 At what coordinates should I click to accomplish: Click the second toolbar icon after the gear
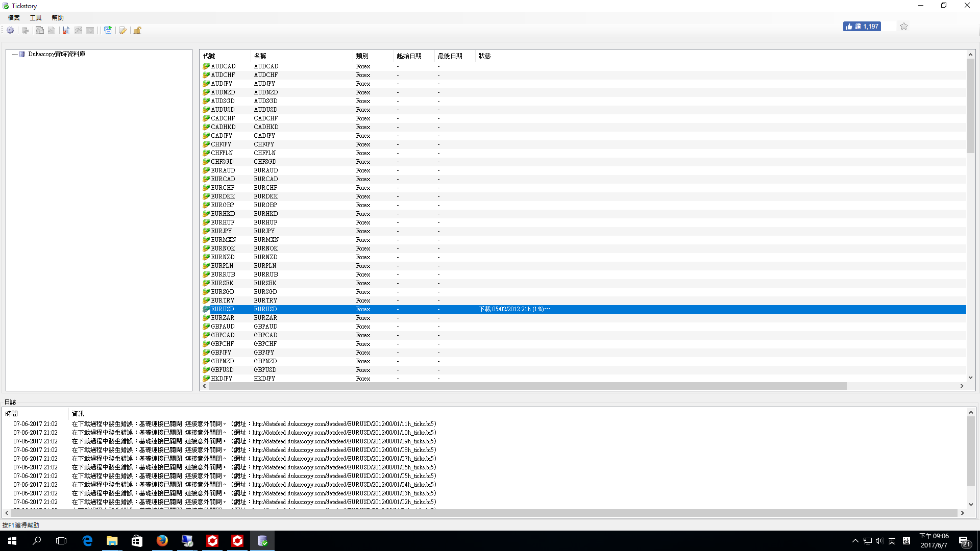point(25,31)
